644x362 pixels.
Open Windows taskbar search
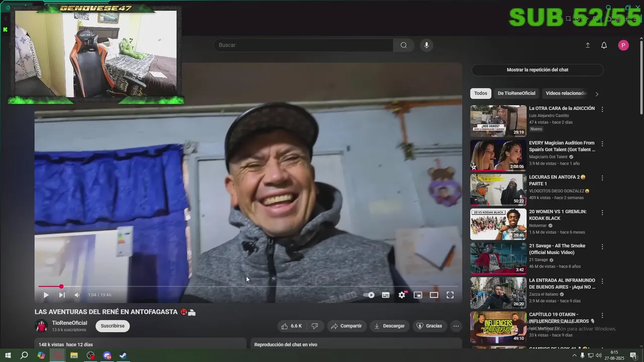pos(24,355)
